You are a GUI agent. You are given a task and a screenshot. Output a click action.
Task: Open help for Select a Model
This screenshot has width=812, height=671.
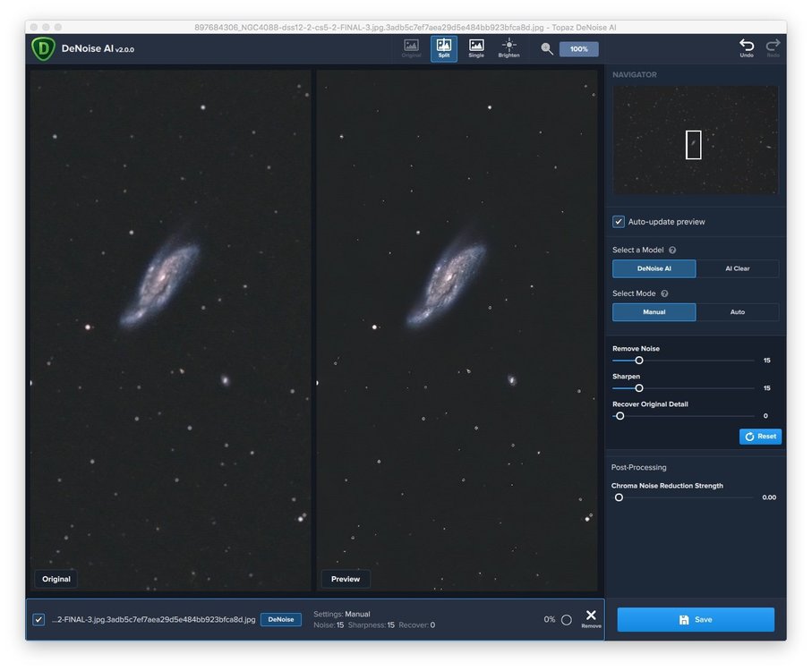click(672, 250)
